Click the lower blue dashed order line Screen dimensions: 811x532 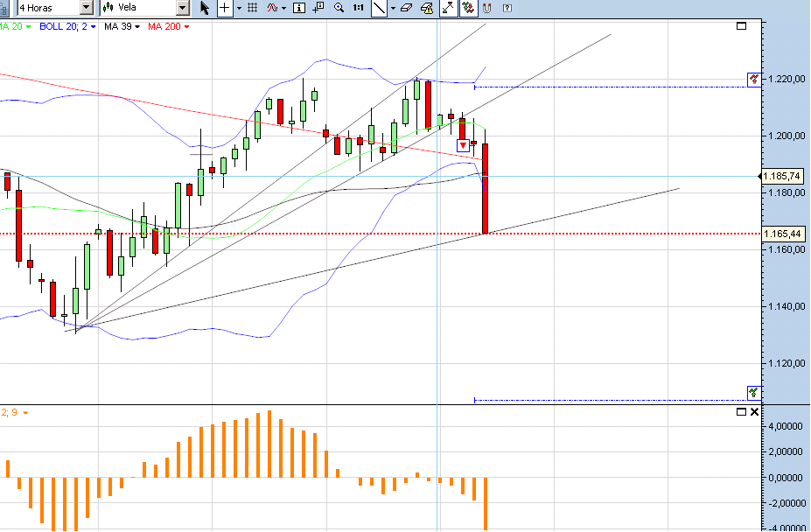pos(611,400)
